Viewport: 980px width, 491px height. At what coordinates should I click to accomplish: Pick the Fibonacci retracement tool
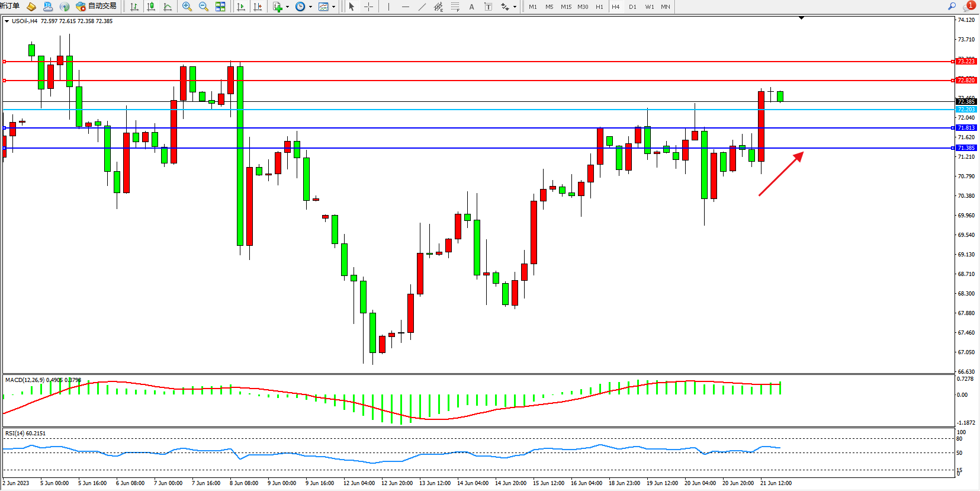coord(455,7)
